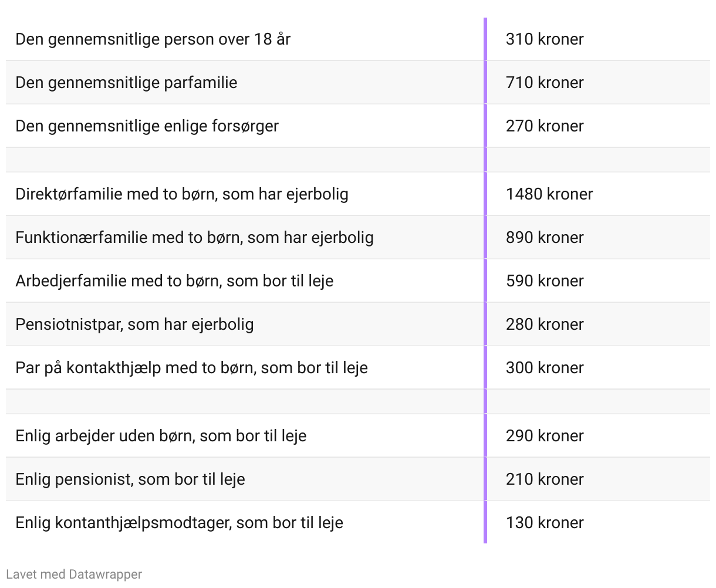The height and width of the screenshot is (588, 716).
Task: Select the 'Den gennemsnitlige enlige forsørger' label
Action: [147, 126]
